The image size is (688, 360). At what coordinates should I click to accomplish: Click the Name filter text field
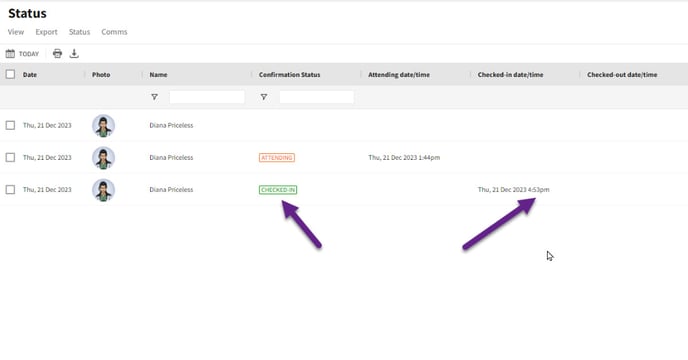click(207, 97)
